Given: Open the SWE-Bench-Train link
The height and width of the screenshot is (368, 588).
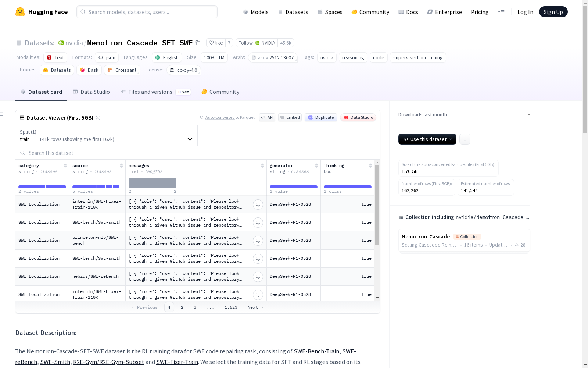Looking at the screenshot, I should [x=316, y=351].
